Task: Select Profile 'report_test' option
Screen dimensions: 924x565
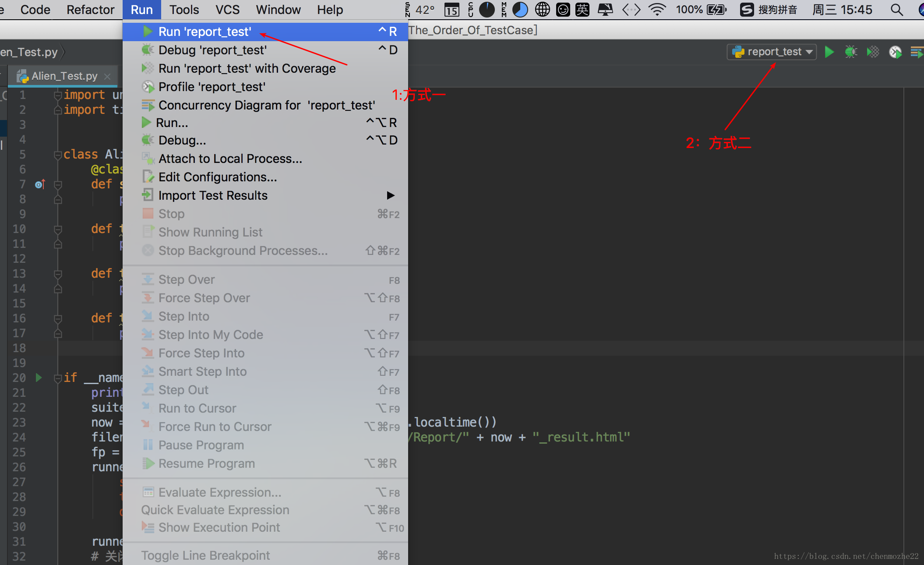Action: click(x=211, y=86)
